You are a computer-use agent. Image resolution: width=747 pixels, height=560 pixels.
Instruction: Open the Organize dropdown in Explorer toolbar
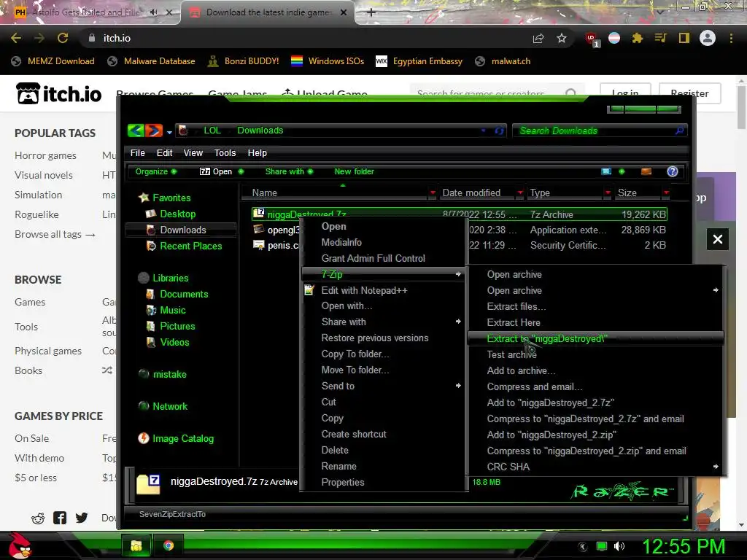click(x=156, y=171)
